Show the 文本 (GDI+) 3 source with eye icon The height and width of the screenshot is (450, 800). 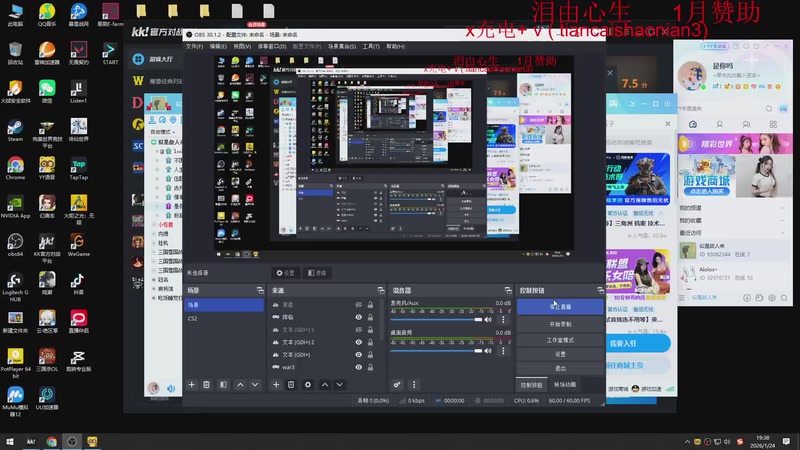pos(359,330)
